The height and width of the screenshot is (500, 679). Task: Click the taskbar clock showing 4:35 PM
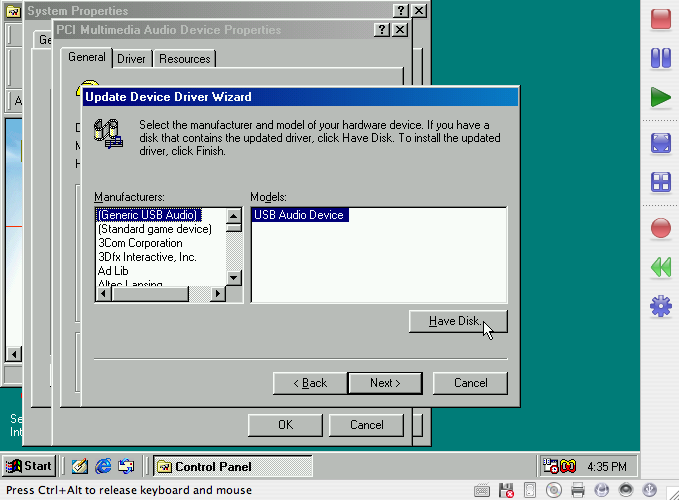tap(607, 467)
